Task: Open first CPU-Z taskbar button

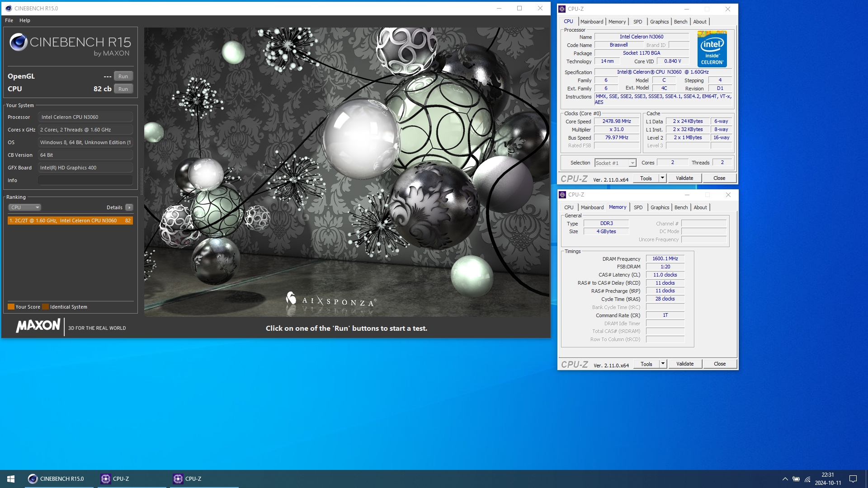Action: tap(131, 479)
